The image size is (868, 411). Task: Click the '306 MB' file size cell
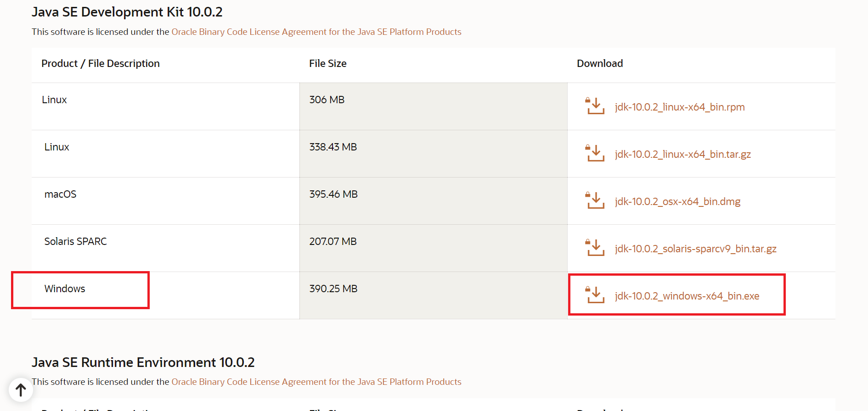(x=434, y=106)
